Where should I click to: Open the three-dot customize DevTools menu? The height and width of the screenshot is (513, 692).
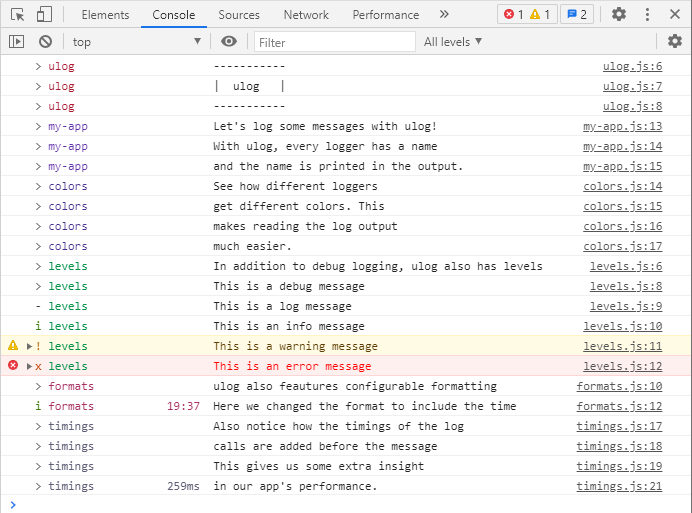click(647, 15)
